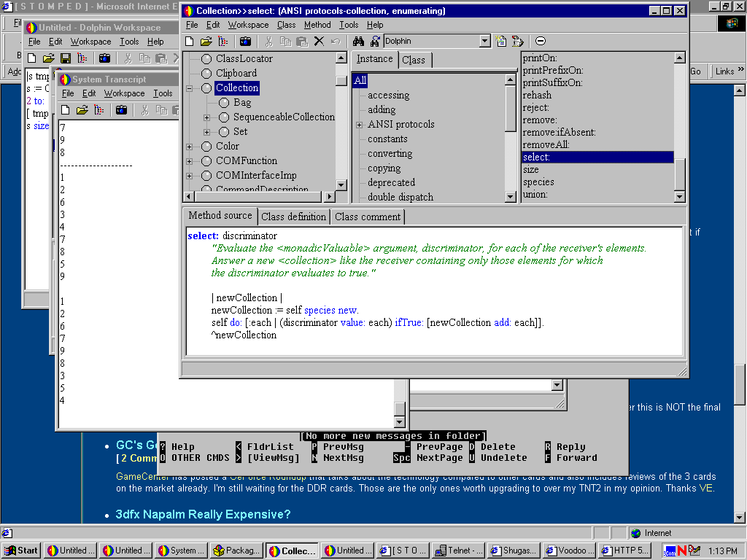Open the Class menu in the class browser
747x560 pixels.
pos(286,25)
